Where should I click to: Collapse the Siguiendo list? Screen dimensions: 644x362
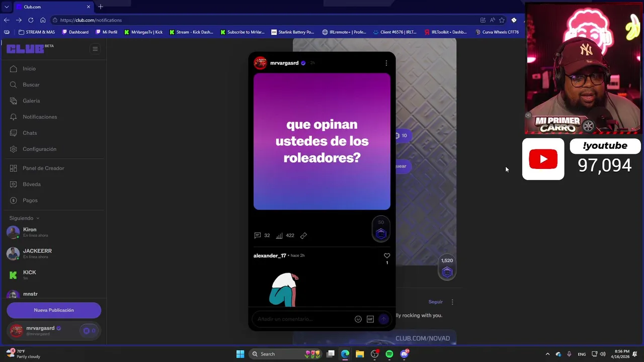coord(24,218)
